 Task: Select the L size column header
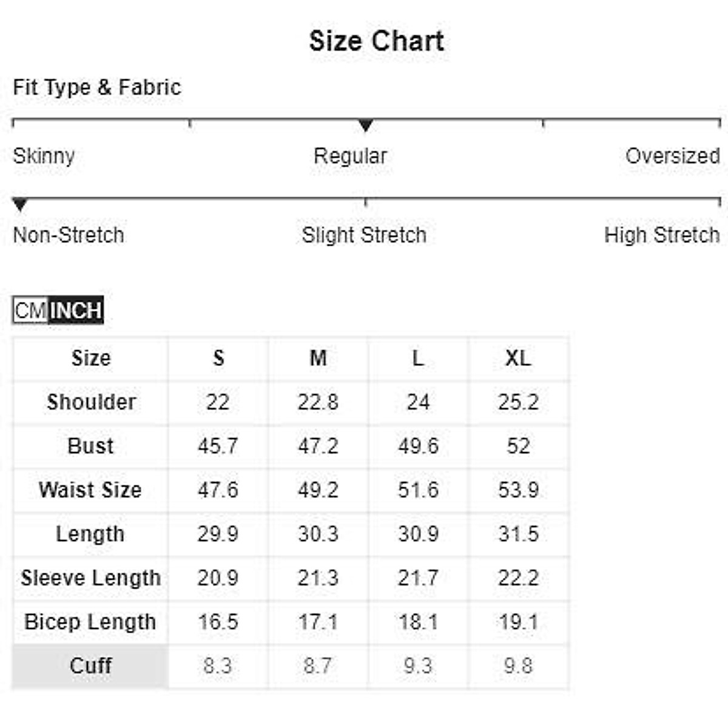(418, 359)
